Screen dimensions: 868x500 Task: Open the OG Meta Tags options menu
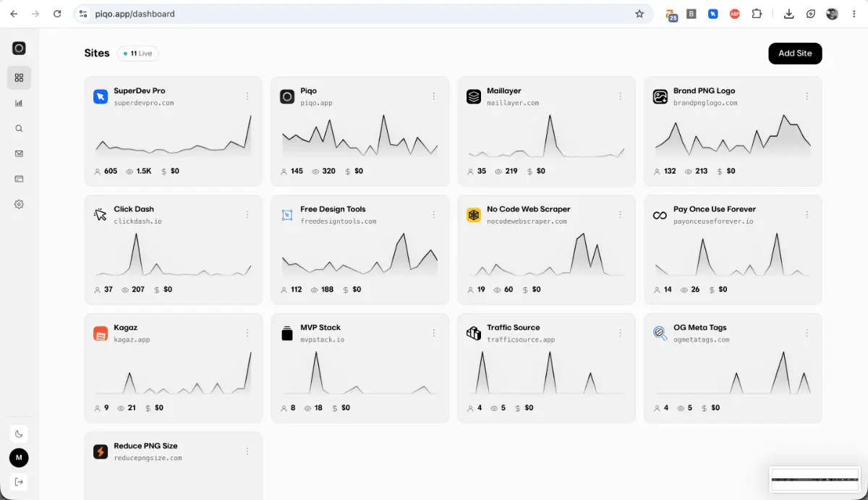pyautogui.click(x=807, y=333)
